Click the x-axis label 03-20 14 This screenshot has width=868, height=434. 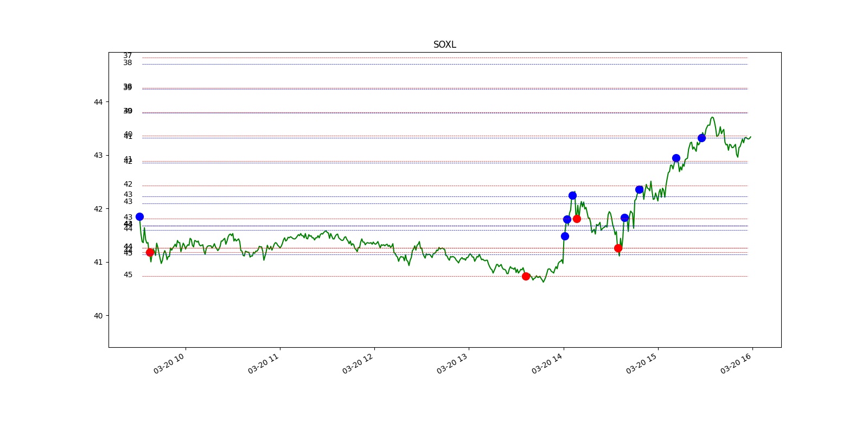(x=547, y=363)
